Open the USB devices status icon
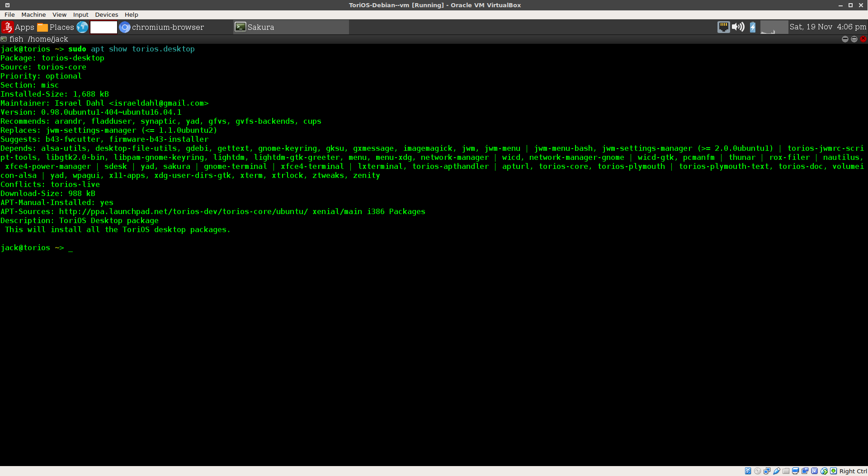The height and width of the screenshot is (476, 868). tap(776, 471)
